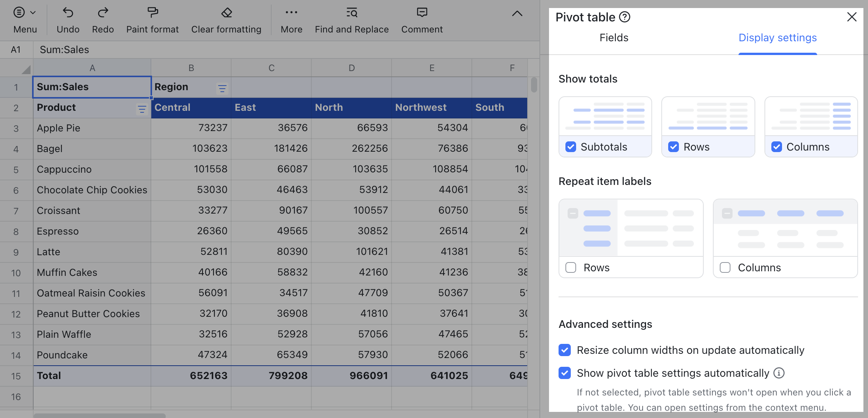Click the Redo icon
This screenshot has height=418, width=868.
click(x=102, y=13)
